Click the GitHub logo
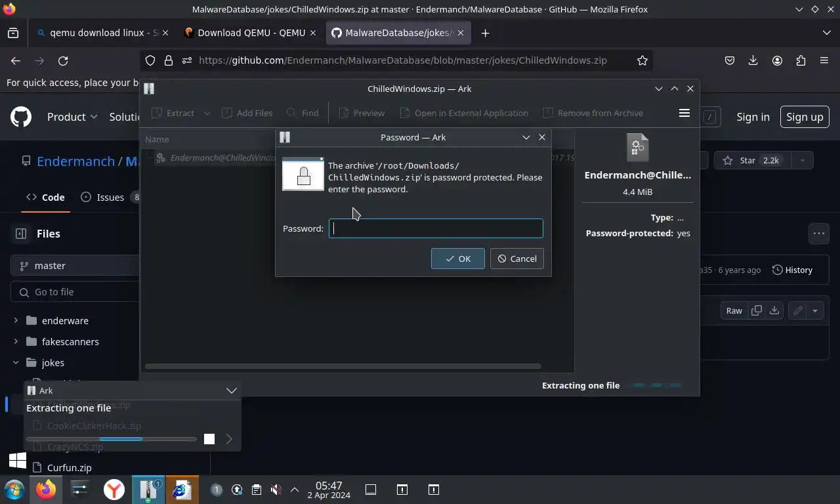Screen dimensions: 840x504 click(x=21, y=117)
